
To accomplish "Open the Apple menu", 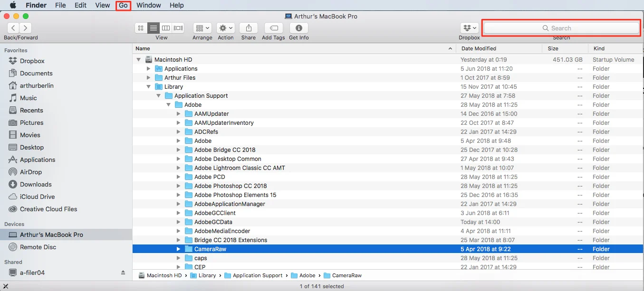I will point(13,5).
